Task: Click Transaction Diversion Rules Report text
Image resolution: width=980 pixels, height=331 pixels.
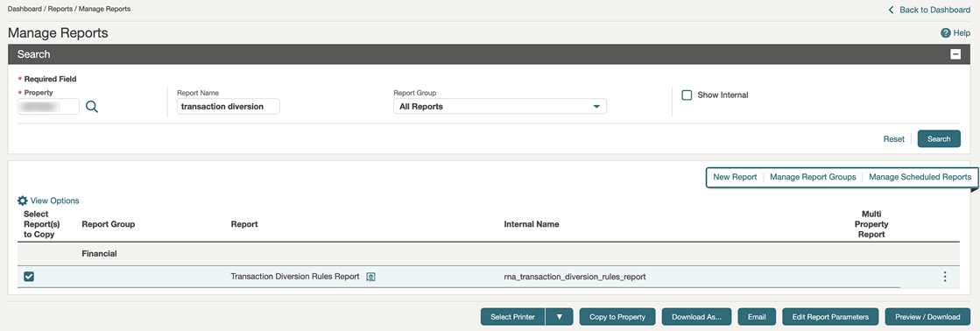Action: tap(295, 277)
